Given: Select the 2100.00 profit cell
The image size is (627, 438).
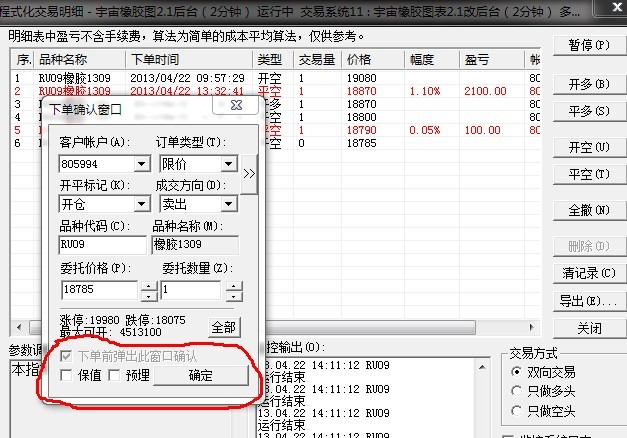Looking at the screenshot, I should coord(485,91).
